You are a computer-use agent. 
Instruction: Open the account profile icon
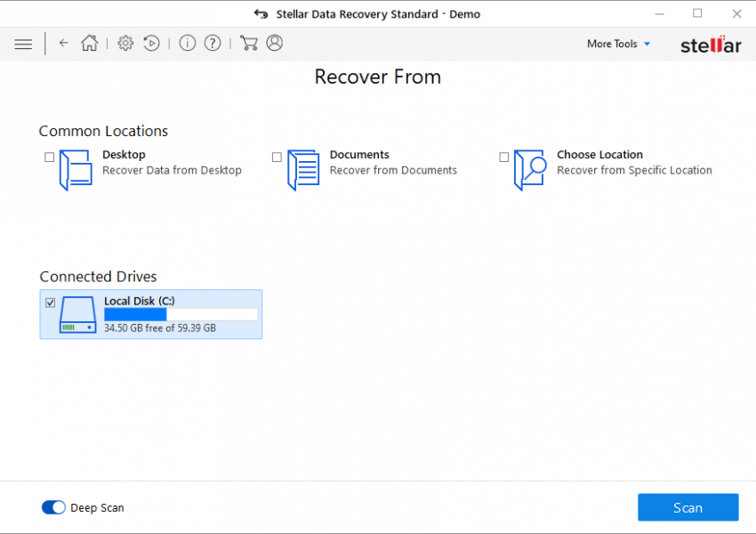pyautogui.click(x=275, y=43)
